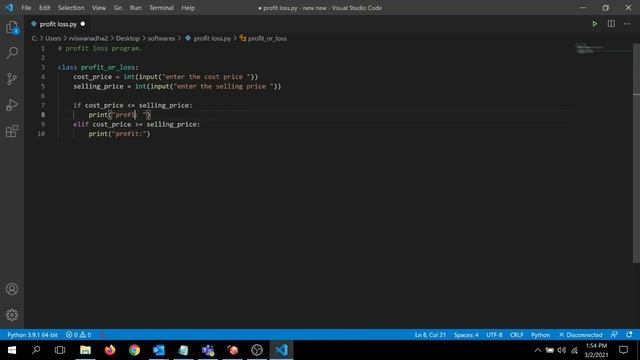The height and width of the screenshot is (360, 640).
Task: Open Windows taskbar search
Action: coord(36,350)
